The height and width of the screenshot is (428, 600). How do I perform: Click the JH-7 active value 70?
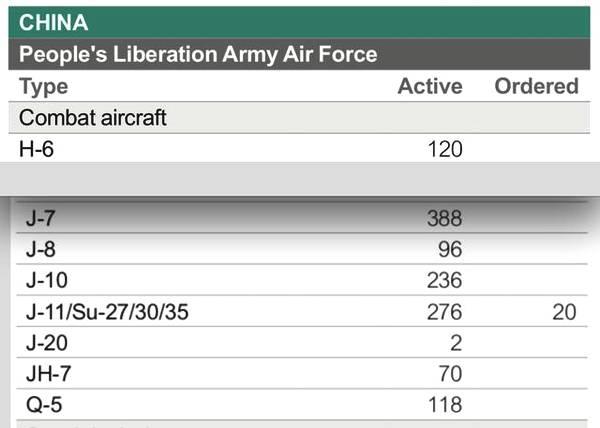[x=450, y=374]
